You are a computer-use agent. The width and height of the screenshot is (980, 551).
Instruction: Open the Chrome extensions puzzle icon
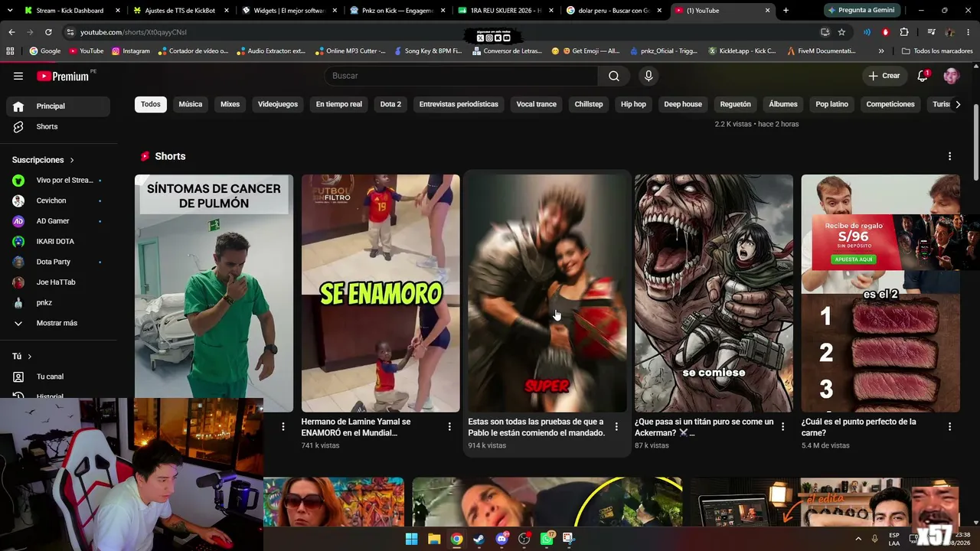pos(904,32)
